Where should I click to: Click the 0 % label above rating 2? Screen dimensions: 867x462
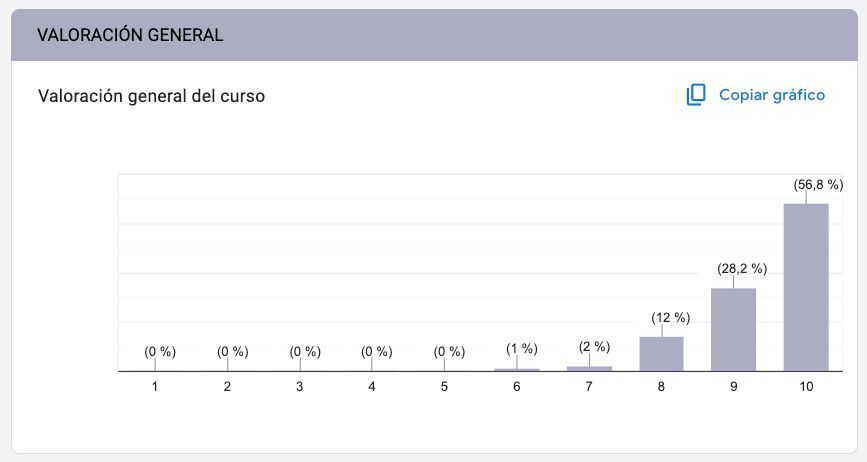point(232,352)
